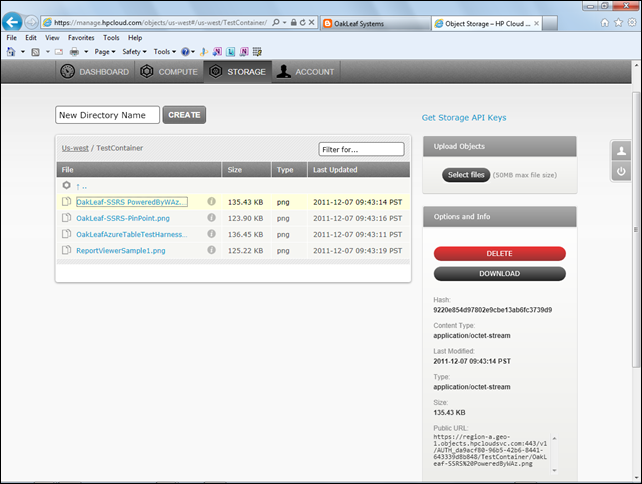Show info for ReportViewerSample1.png
Image resolution: width=642 pixels, height=484 pixels.
[211, 250]
